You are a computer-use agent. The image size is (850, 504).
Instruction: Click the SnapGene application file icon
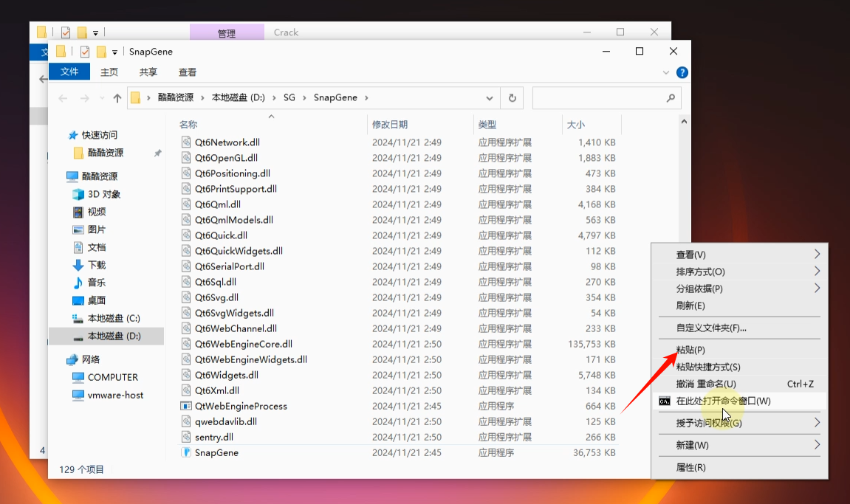pos(186,452)
